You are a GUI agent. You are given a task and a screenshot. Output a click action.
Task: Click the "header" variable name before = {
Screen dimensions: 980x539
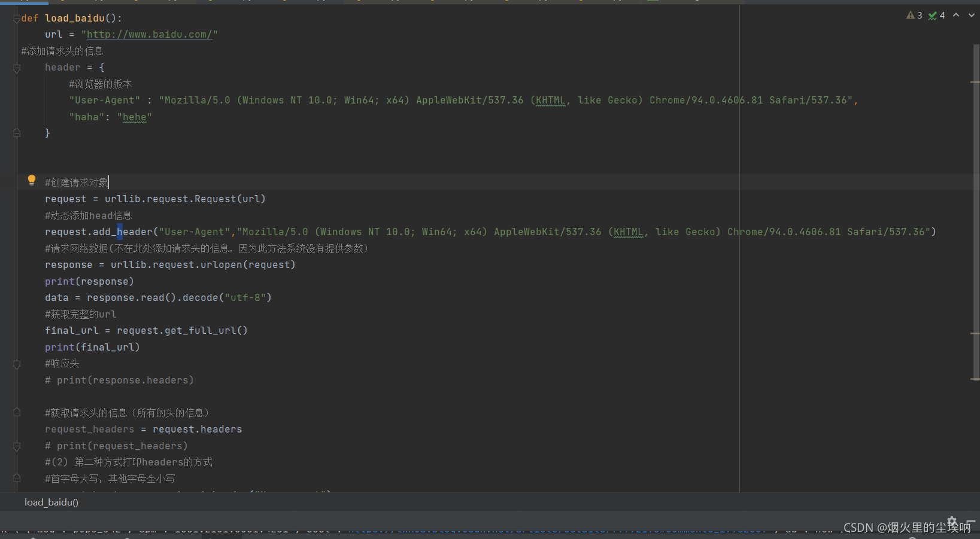(62, 68)
